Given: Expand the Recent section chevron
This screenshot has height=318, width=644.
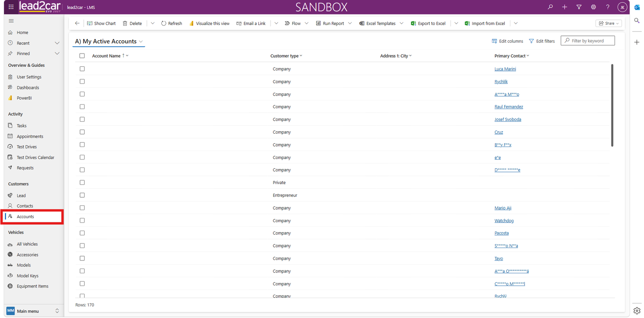Looking at the screenshot, I should pyautogui.click(x=57, y=43).
